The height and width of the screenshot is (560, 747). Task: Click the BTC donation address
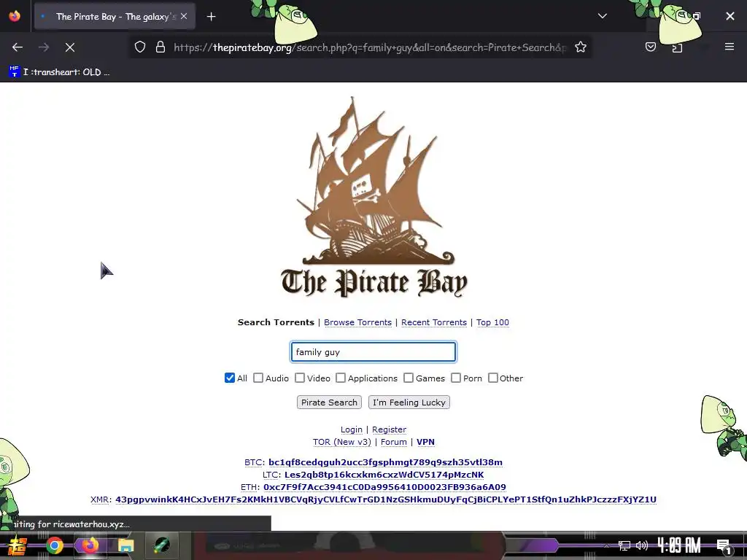click(x=385, y=462)
